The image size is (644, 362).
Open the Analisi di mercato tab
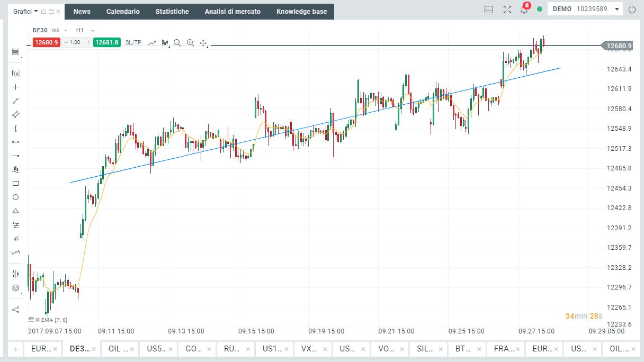[232, 11]
